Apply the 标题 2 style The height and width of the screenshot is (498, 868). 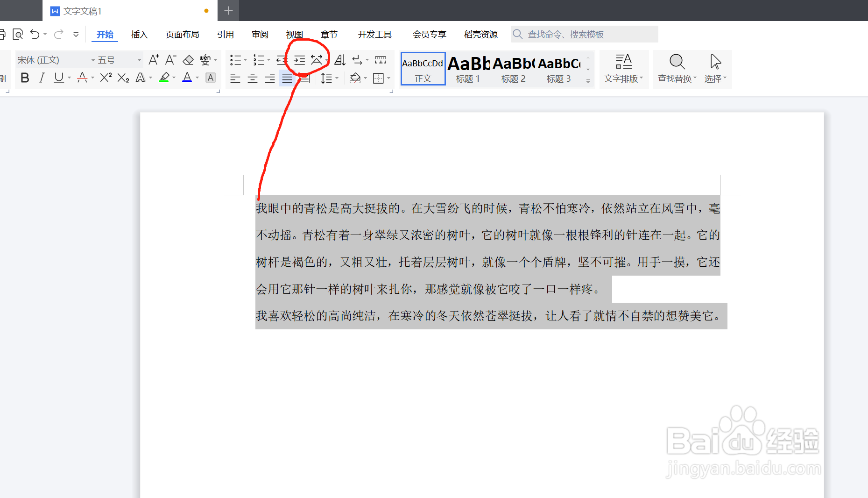tap(514, 69)
